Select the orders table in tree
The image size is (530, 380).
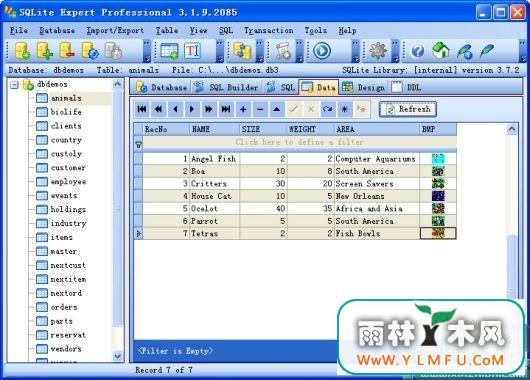(x=64, y=307)
